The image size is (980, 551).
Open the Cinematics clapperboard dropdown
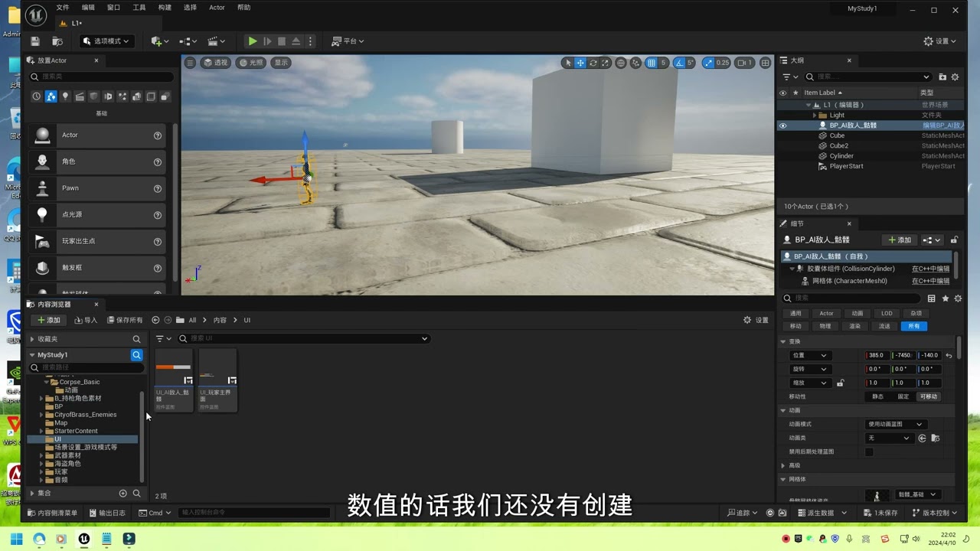pos(217,41)
